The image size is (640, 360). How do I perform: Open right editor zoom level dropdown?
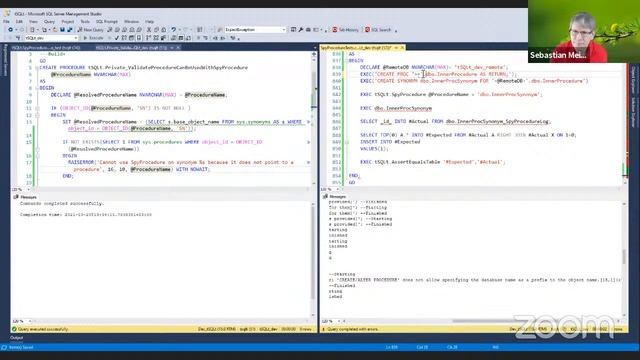tap(330, 189)
